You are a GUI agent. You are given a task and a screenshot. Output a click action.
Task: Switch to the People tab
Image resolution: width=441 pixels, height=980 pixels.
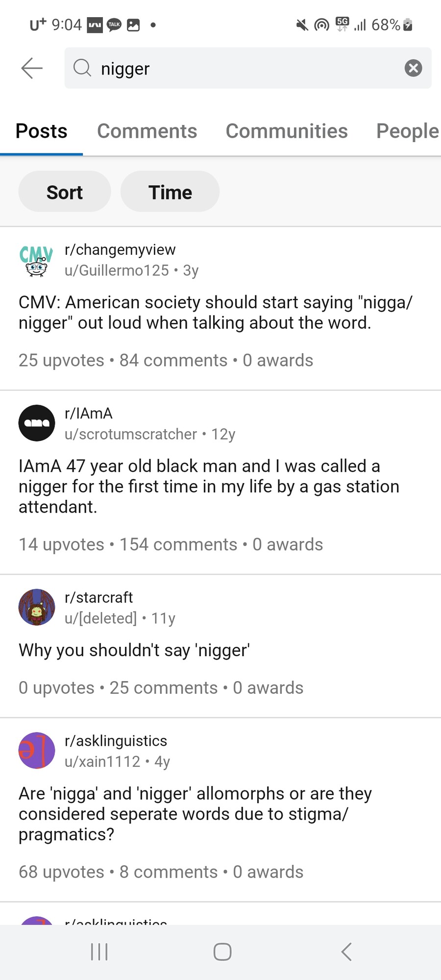(x=408, y=131)
